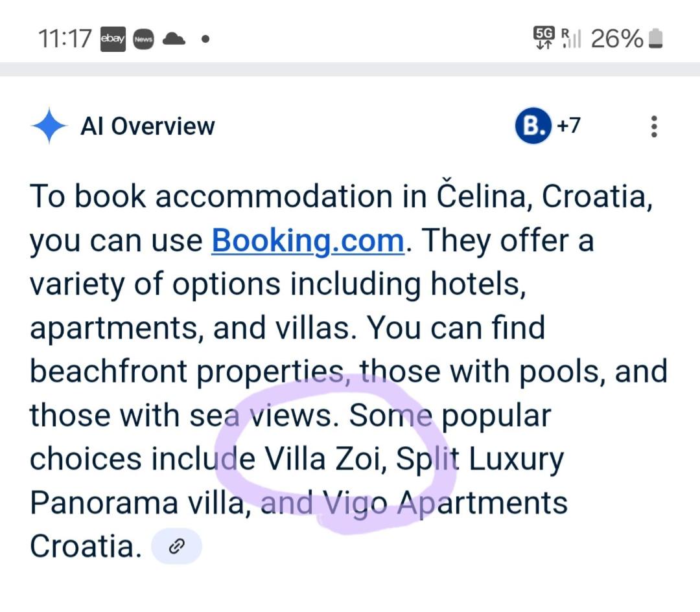Select the weather cloud icon in status bar
Image resolution: width=700 pixels, height=612 pixels.
pos(174,40)
